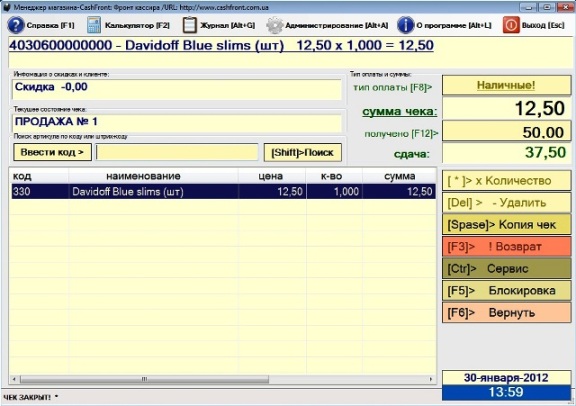The image size is (576, 406).
Task: Click the 'Ввести код >' button
Action: point(53,152)
